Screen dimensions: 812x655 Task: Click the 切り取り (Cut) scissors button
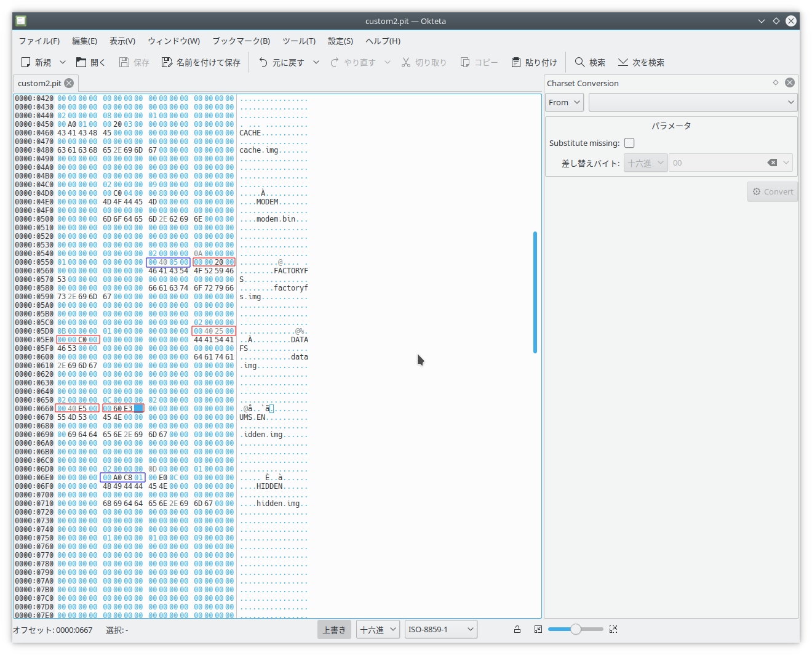(424, 62)
